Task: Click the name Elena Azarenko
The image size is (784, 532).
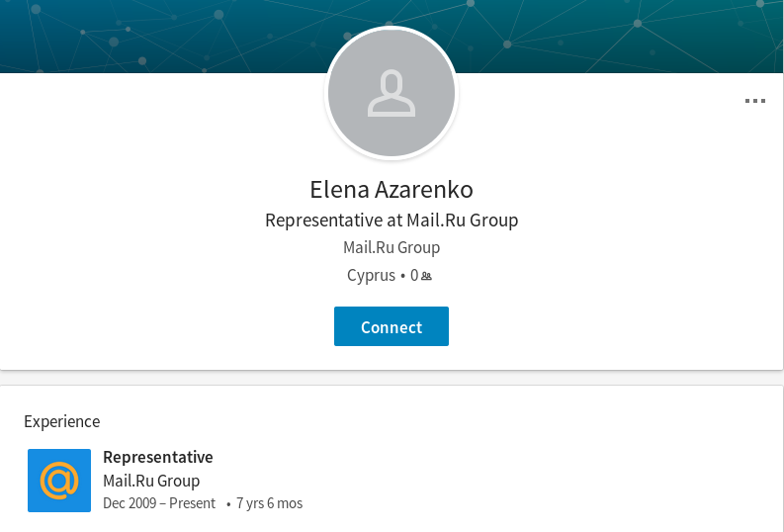Action: point(392,189)
